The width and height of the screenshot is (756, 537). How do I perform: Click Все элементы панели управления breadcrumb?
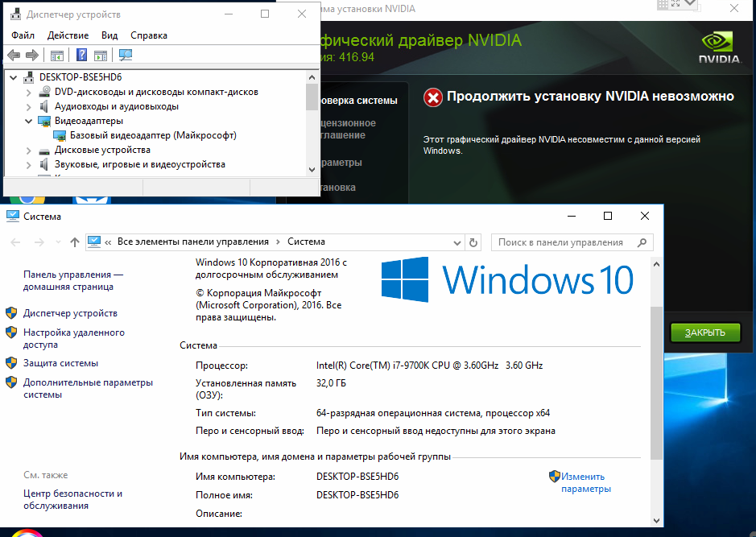(193, 242)
